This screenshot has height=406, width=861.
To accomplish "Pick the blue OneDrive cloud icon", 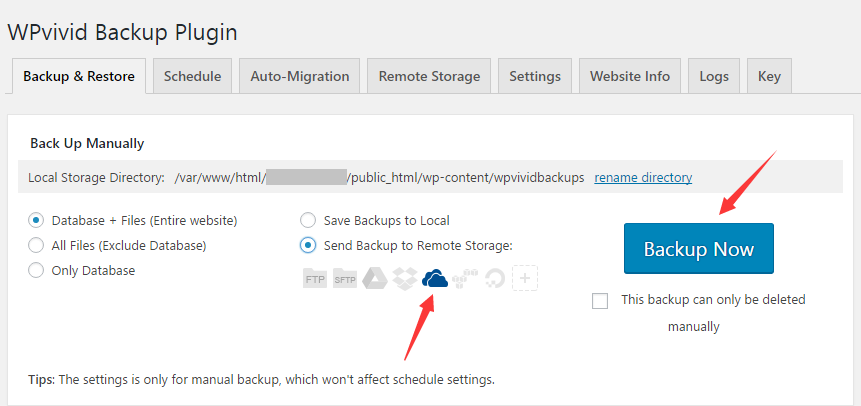I will click(435, 279).
